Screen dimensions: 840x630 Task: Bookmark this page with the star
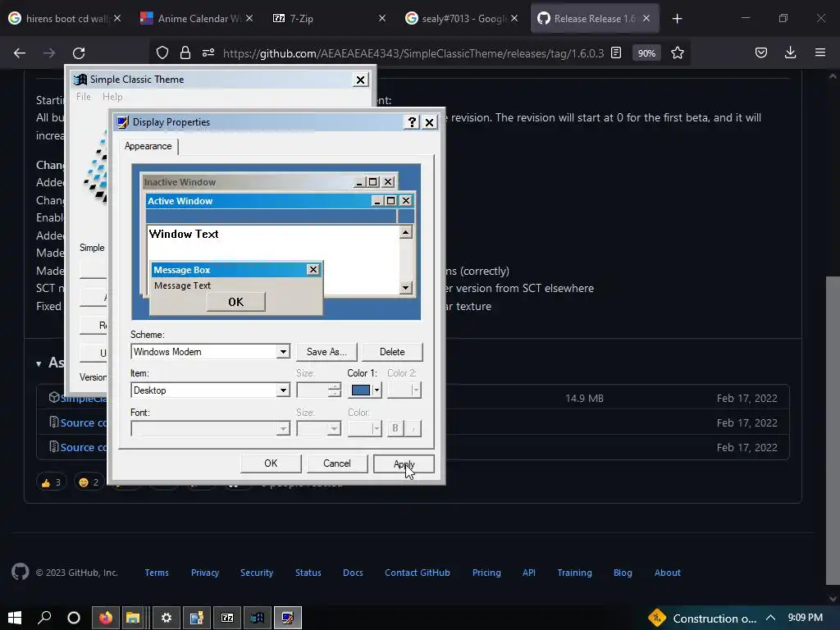677,52
